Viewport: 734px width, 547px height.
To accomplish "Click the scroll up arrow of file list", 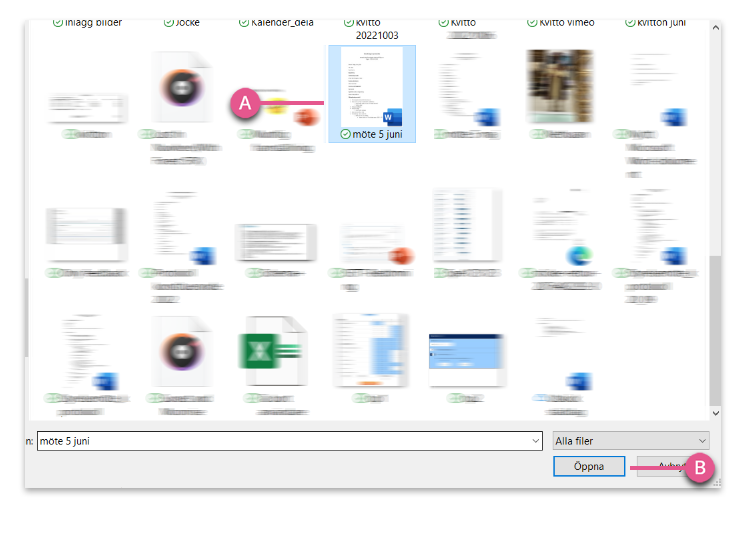I will click(x=715, y=28).
